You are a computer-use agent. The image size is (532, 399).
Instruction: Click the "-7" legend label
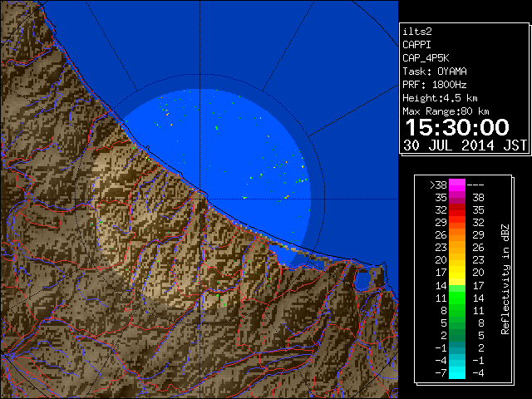pyautogui.click(x=441, y=373)
